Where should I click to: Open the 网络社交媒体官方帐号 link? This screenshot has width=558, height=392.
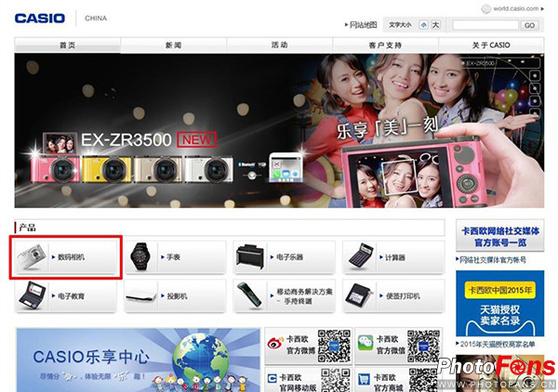pyautogui.click(x=493, y=260)
